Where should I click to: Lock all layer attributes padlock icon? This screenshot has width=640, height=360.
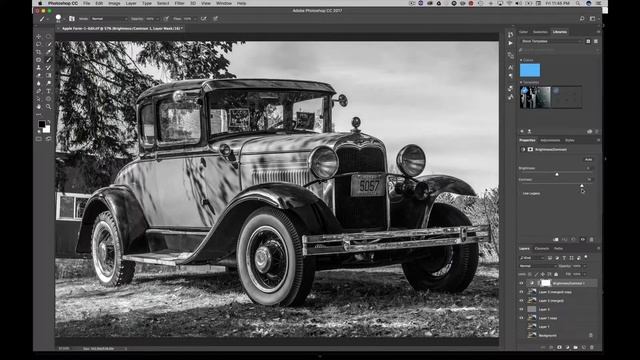pyautogui.click(x=556, y=274)
